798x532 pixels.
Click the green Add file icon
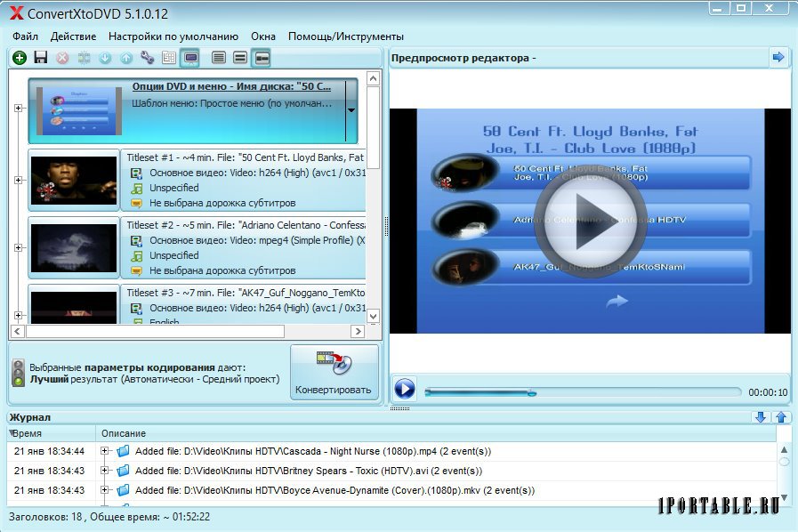pos(20,58)
